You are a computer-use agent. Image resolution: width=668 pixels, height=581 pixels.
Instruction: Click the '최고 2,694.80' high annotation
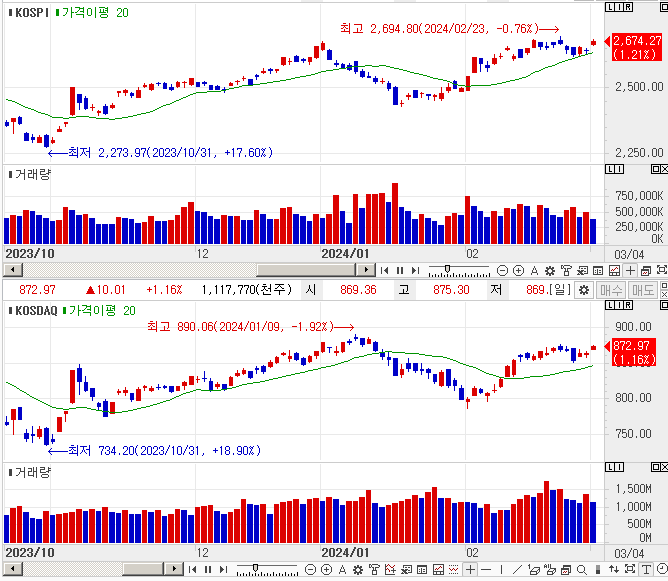pyautogui.click(x=449, y=29)
